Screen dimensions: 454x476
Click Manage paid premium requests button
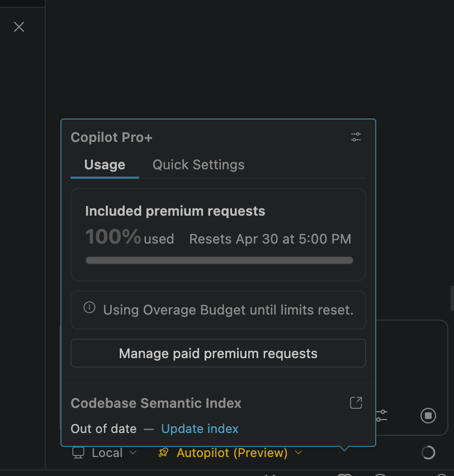click(x=218, y=353)
